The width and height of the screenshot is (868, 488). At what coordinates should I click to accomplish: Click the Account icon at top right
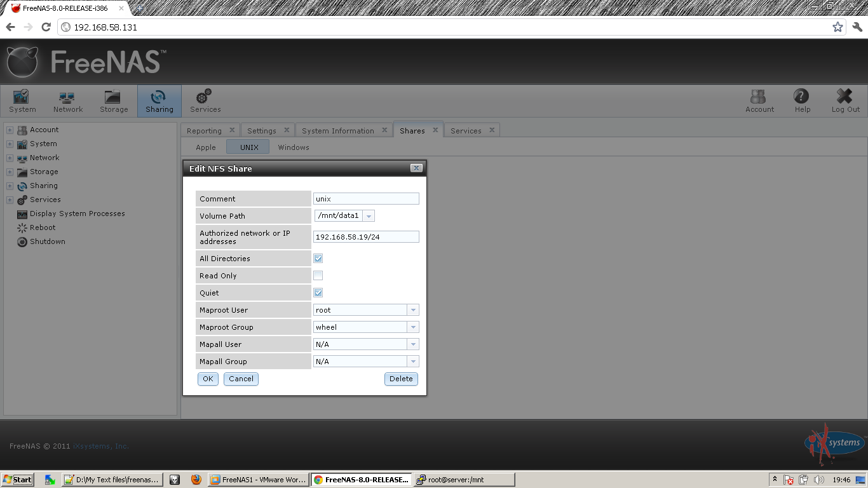pyautogui.click(x=759, y=101)
